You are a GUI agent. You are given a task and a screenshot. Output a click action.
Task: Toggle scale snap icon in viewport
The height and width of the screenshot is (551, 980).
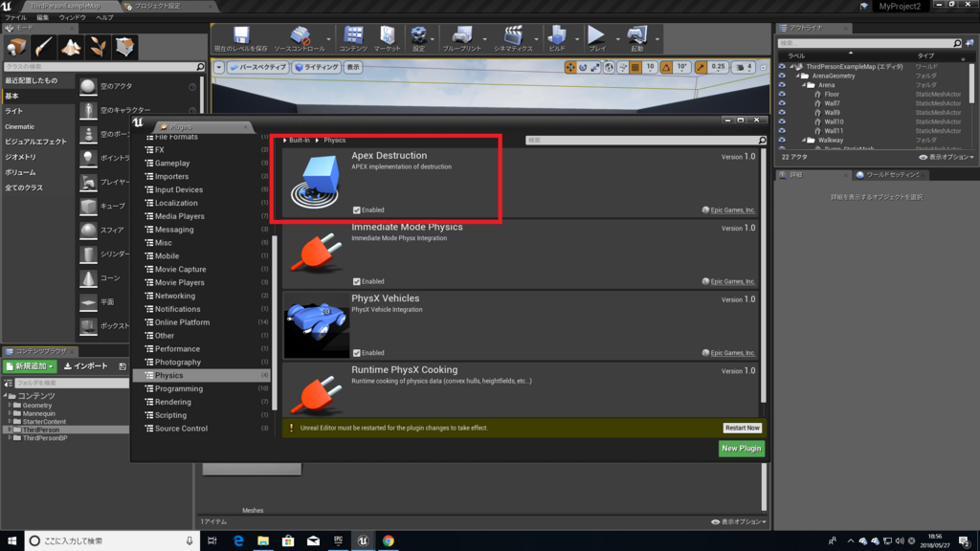tap(701, 68)
